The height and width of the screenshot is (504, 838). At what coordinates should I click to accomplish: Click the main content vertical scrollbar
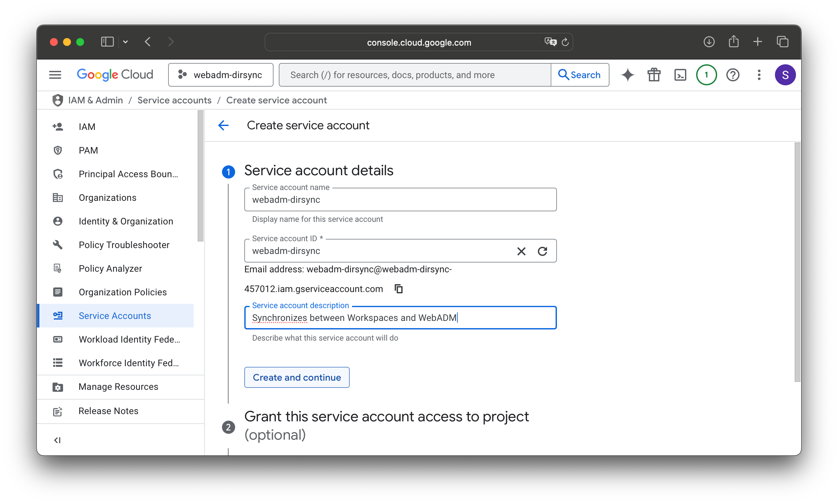click(797, 262)
